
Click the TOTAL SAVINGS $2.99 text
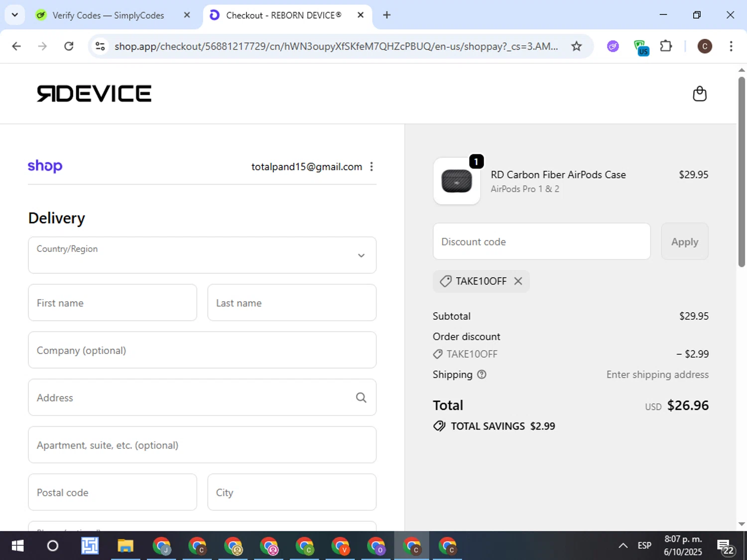(503, 426)
